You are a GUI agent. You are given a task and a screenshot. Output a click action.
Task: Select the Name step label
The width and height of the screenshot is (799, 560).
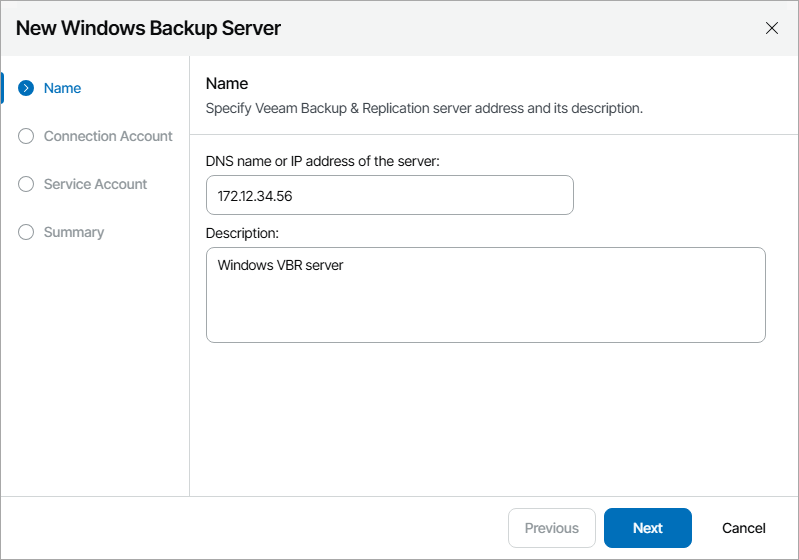tap(62, 88)
